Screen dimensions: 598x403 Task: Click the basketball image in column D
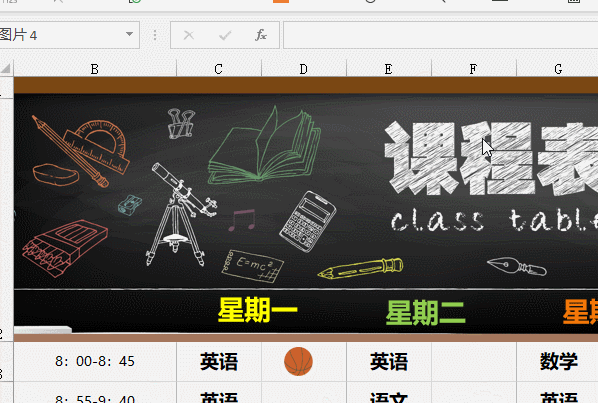[x=298, y=361]
